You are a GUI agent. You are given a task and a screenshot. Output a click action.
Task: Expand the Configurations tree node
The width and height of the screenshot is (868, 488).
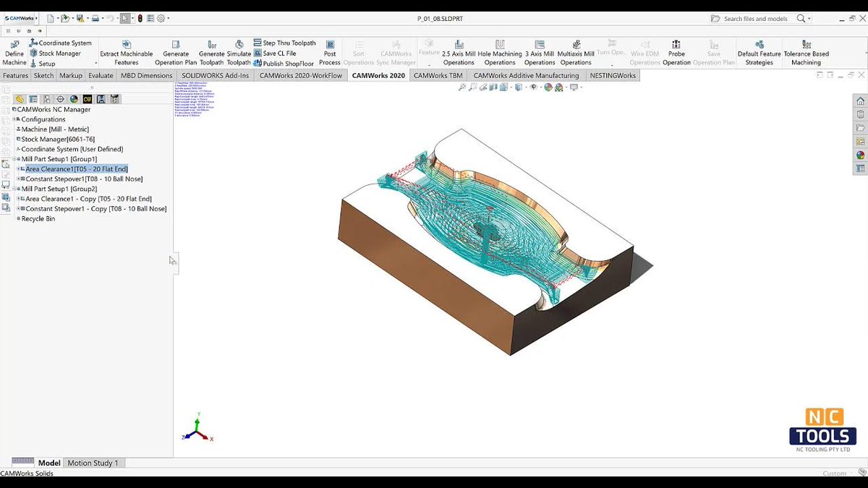tap(14, 119)
